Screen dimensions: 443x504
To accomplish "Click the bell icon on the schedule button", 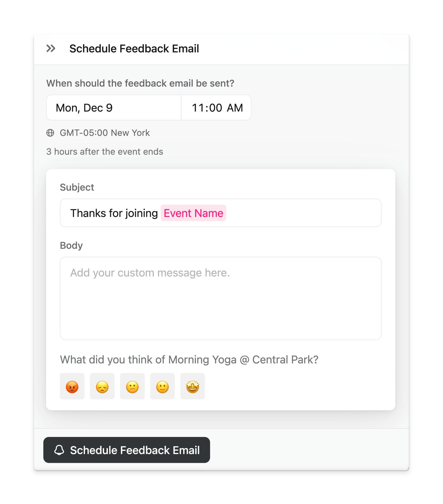I will [x=59, y=450].
